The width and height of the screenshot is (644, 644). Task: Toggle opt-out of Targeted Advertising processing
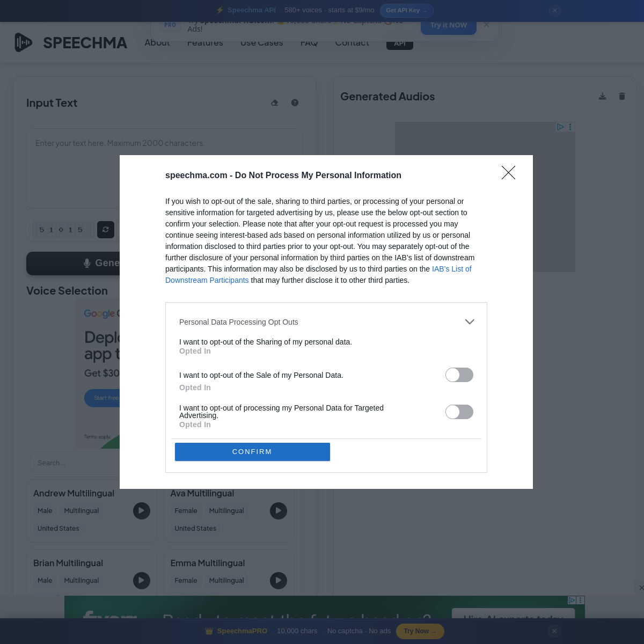pos(459,412)
